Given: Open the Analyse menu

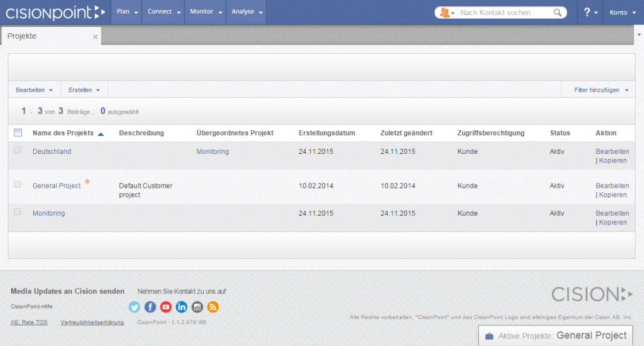Looking at the screenshot, I should tap(246, 12).
